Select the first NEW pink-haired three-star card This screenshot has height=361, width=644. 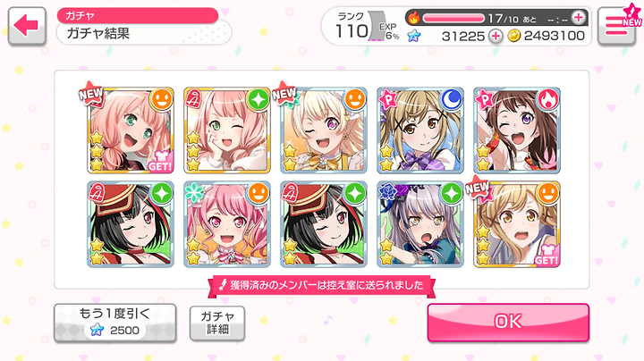coord(131,130)
